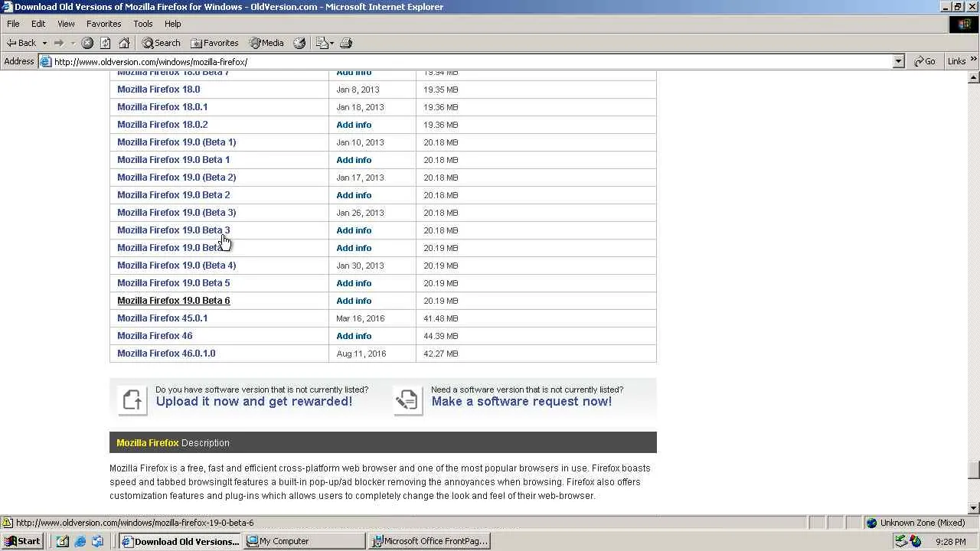Viewport: 980px width, 551px height.
Task: Open the Forward history dropdown arrow
Action: [73, 43]
